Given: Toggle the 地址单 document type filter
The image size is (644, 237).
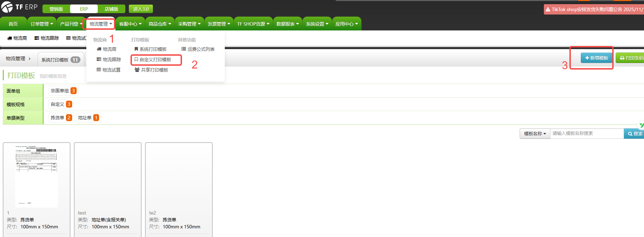Looking at the screenshot, I should pos(88,118).
